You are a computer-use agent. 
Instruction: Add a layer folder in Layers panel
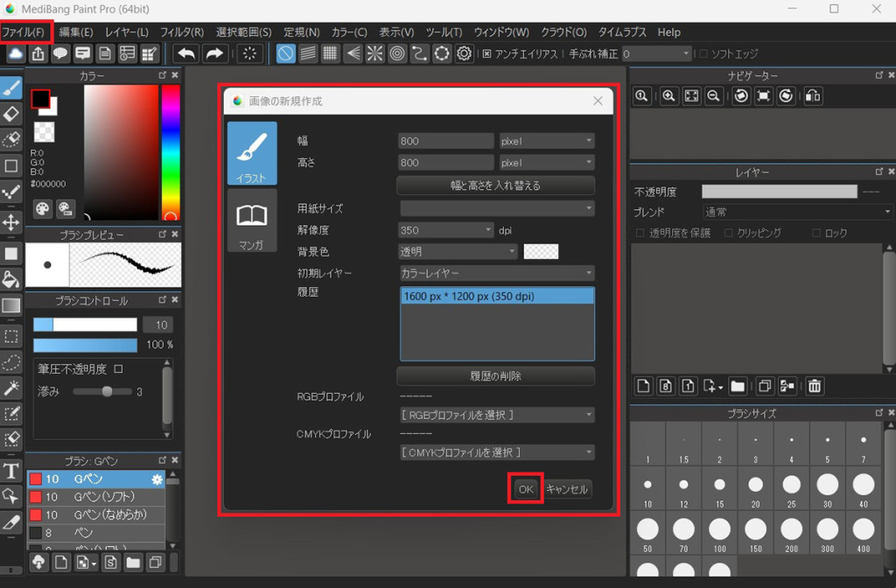tap(738, 386)
